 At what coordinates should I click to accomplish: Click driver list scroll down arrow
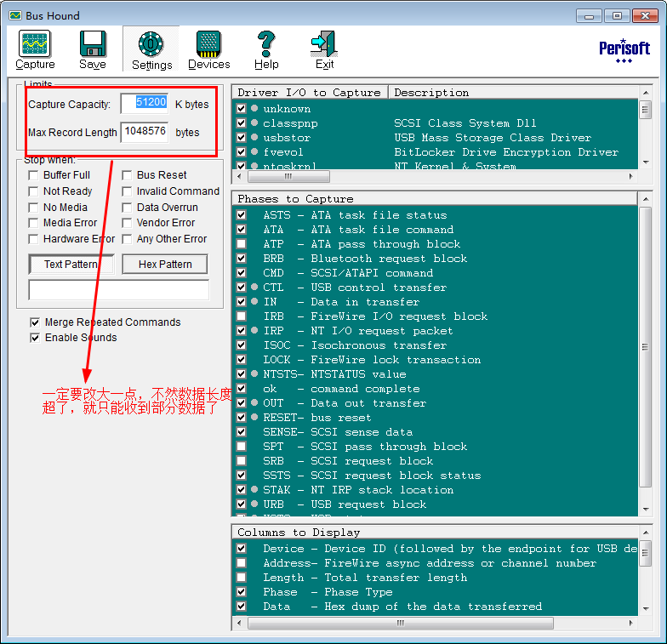click(x=646, y=162)
